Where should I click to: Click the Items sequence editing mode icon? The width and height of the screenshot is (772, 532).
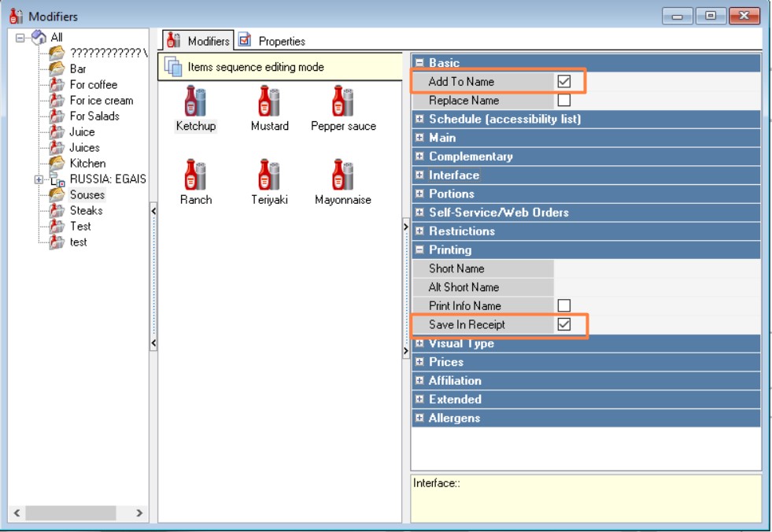[x=173, y=67]
